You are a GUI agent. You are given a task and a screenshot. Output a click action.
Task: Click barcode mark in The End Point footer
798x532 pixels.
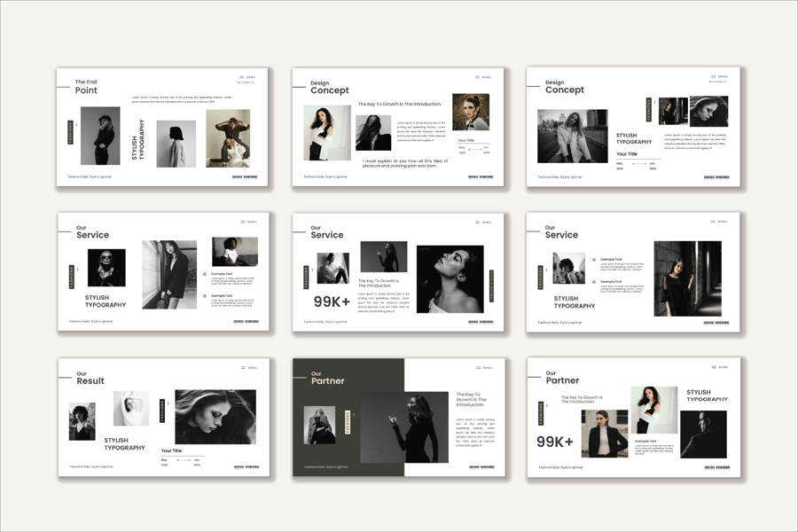click(x=245, y=176)
